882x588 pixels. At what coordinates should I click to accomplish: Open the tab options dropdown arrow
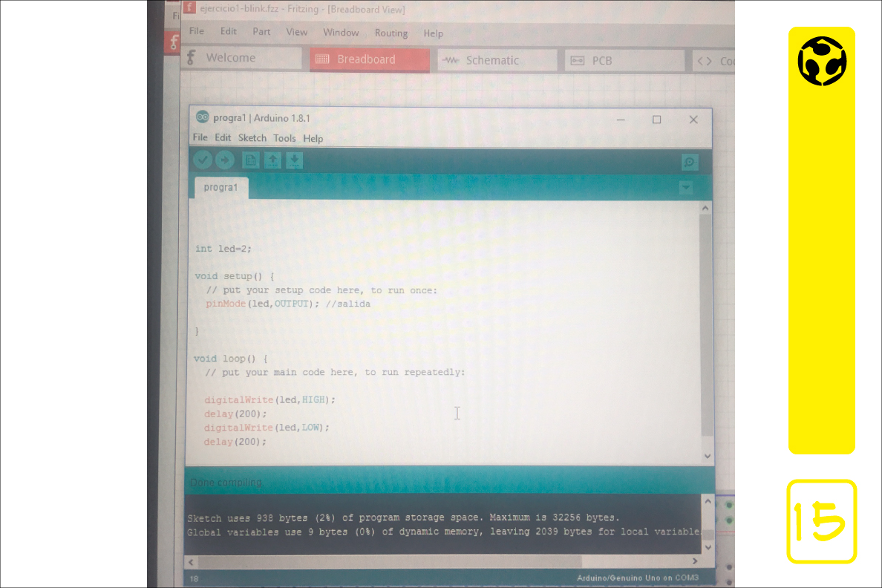[686, 187]
